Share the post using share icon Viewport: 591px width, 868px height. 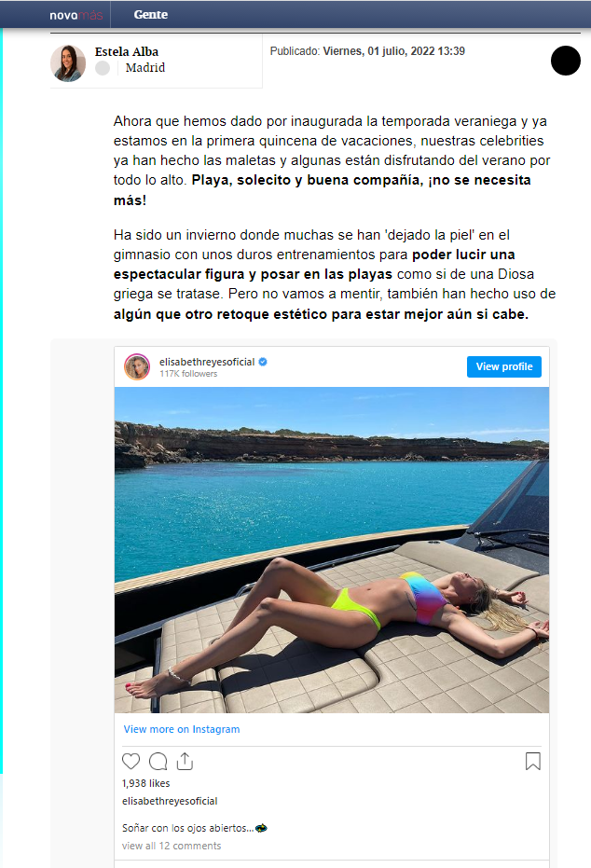click(185, 761)
